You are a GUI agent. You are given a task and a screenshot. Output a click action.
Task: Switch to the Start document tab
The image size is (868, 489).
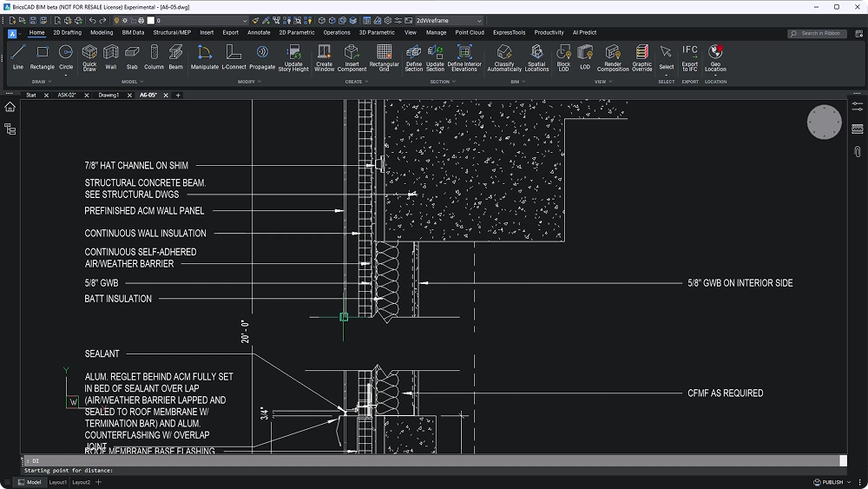[x=31, y=96]
